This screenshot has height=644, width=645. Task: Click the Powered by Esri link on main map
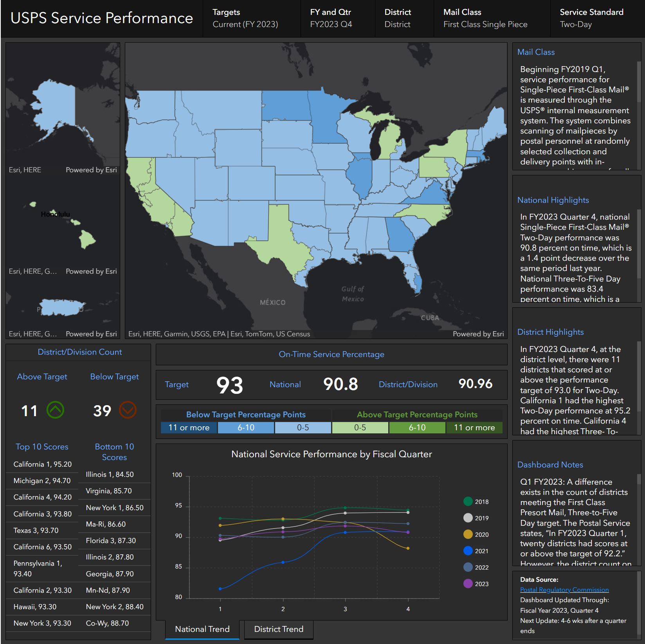tap(478, 334)
